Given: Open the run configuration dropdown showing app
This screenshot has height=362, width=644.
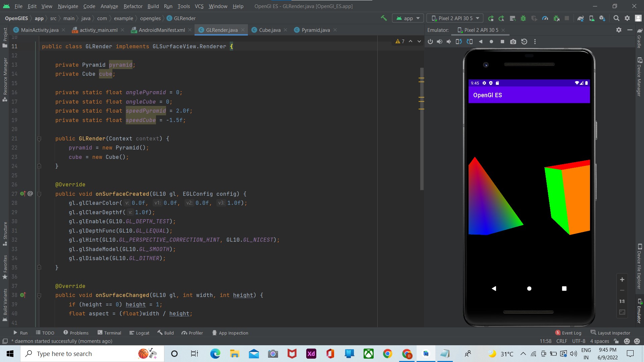Looking at the screenshot, I should click(408, 18).
